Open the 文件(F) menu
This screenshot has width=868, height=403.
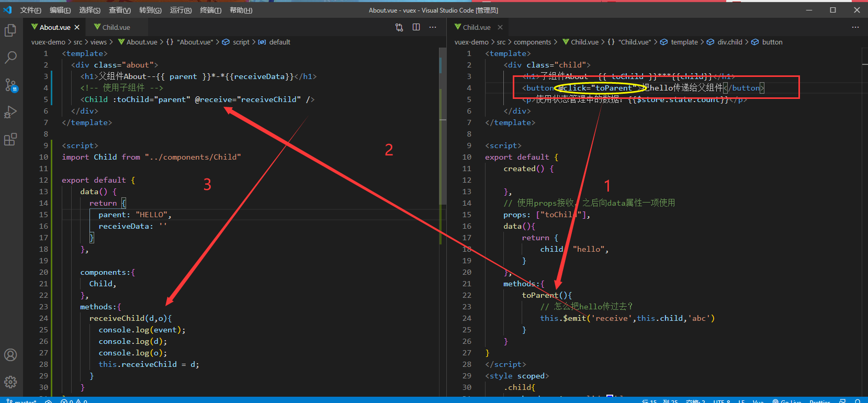31,10
